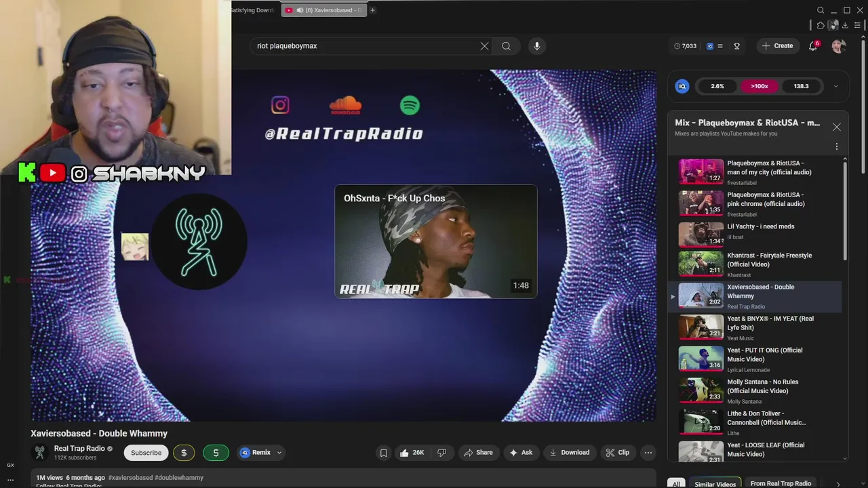Expand the vidIQ score panel chevron
868x488 pixels.
pyautogui.click(x=835, y=86)
